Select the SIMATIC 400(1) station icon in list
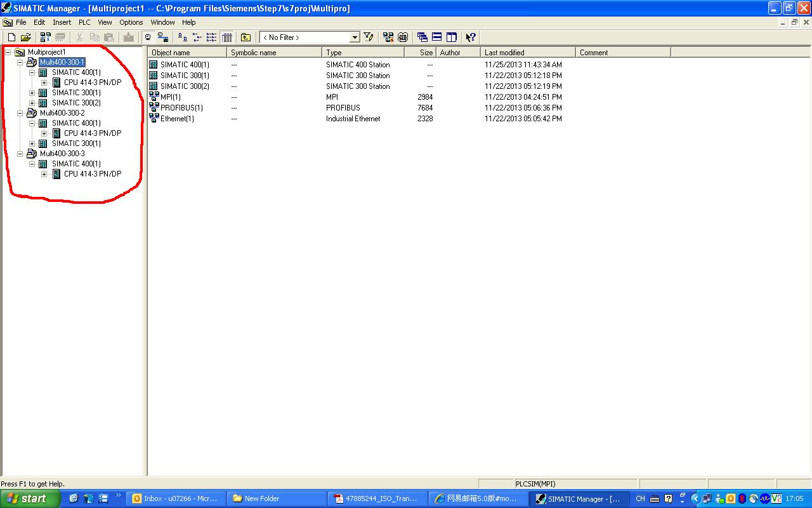Screen dimensions: 812x508 [x=154, y=65]
